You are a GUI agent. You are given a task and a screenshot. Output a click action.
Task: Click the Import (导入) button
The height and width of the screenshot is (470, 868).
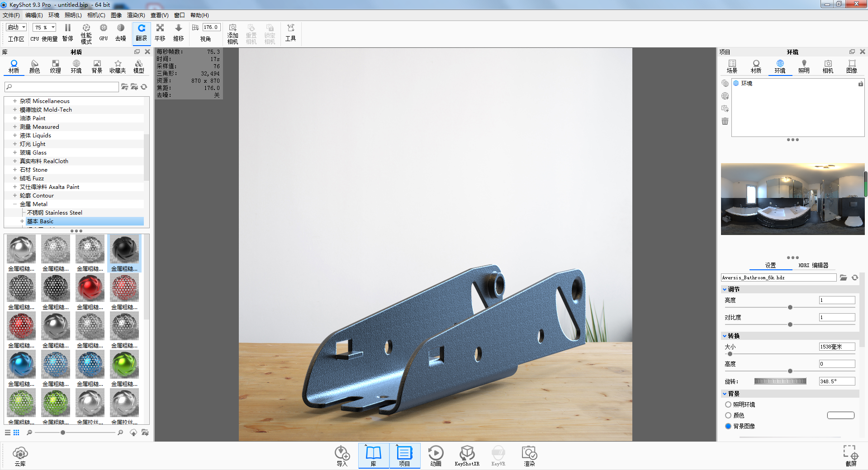[342, 456]
